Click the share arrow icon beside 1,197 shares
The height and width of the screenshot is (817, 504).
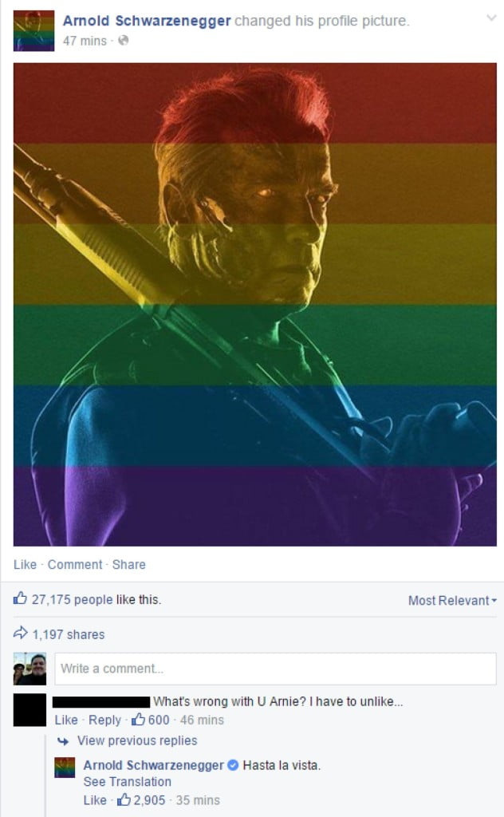click(x=20, y=633)
